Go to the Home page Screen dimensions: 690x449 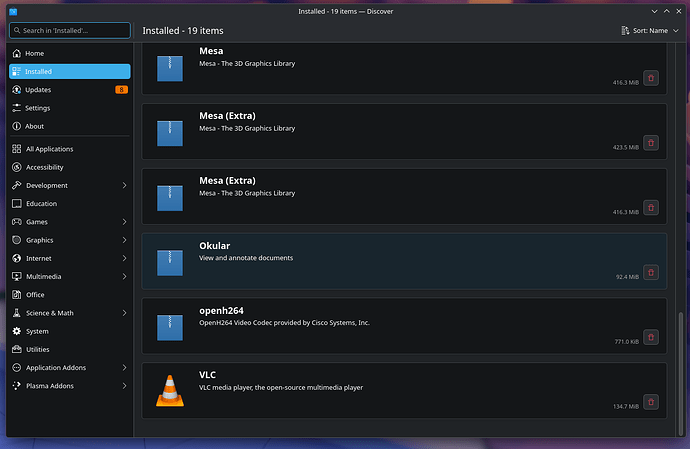[35, 53]
